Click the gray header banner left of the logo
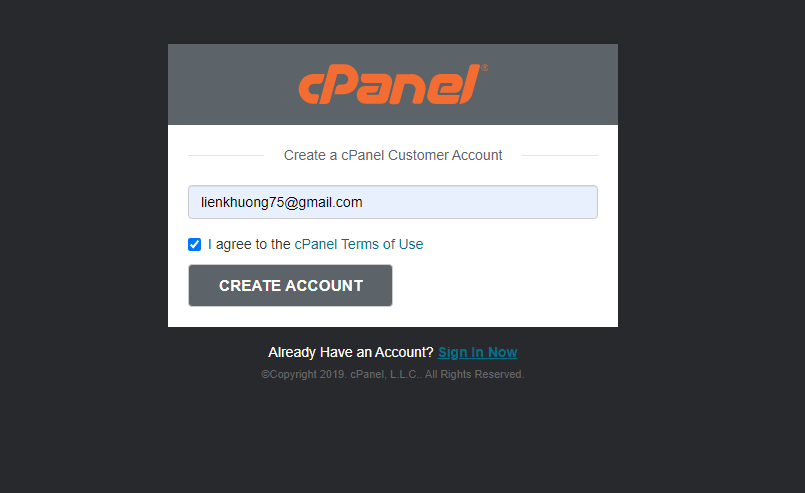 click(x=230, y=85)
